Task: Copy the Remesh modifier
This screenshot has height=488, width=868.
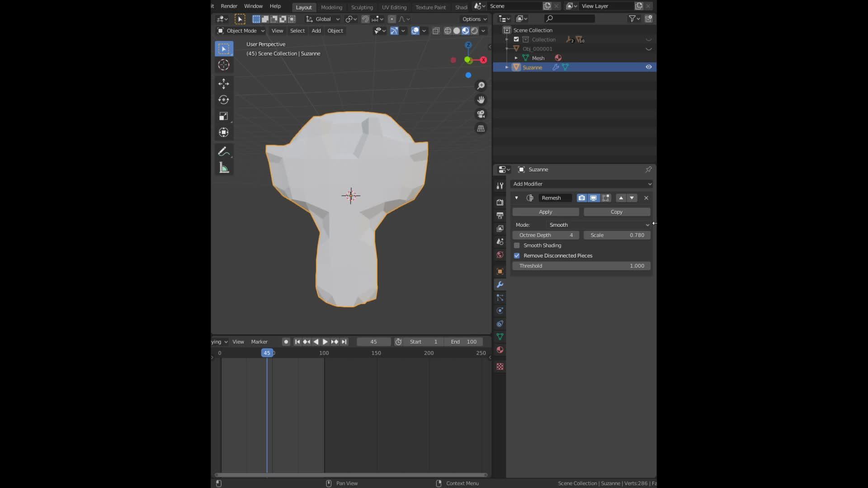Action: tap(617, 211)
